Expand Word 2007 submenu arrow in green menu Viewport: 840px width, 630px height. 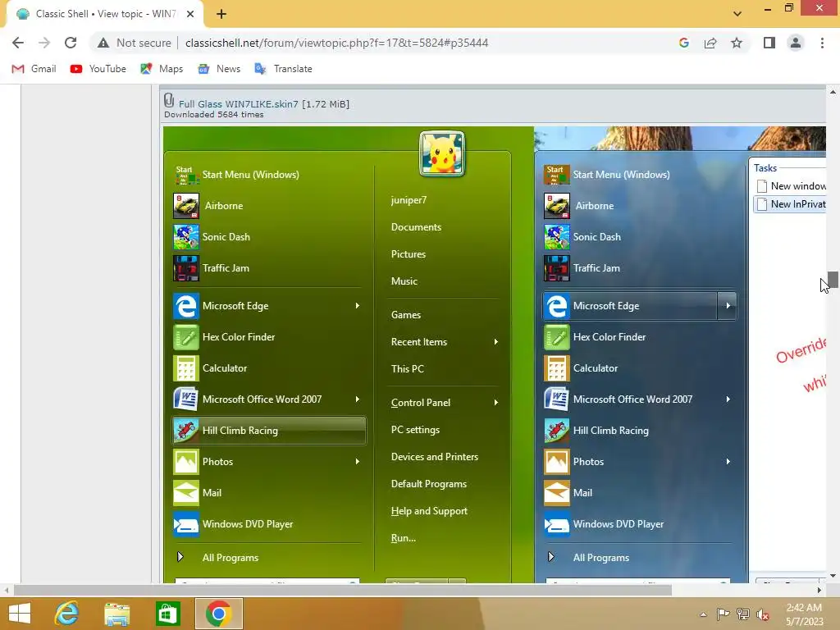(x=358, y=399)
